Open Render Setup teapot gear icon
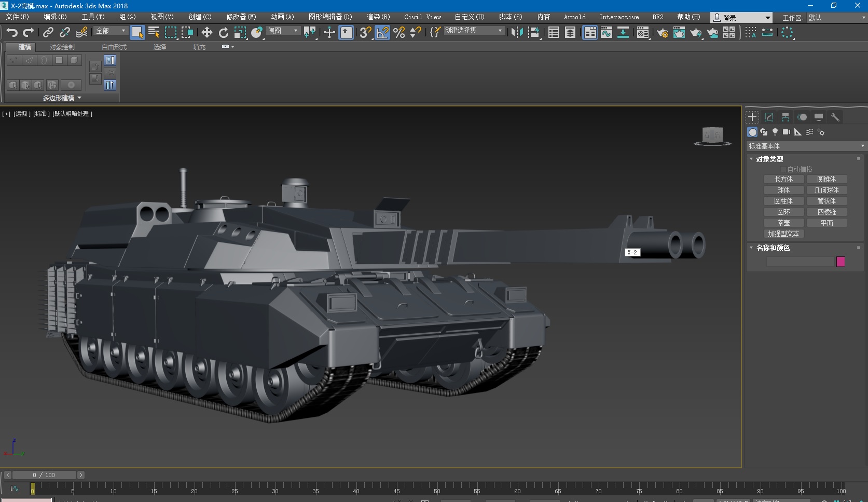Viewport: 868px width, 502px height. (663, 33)
